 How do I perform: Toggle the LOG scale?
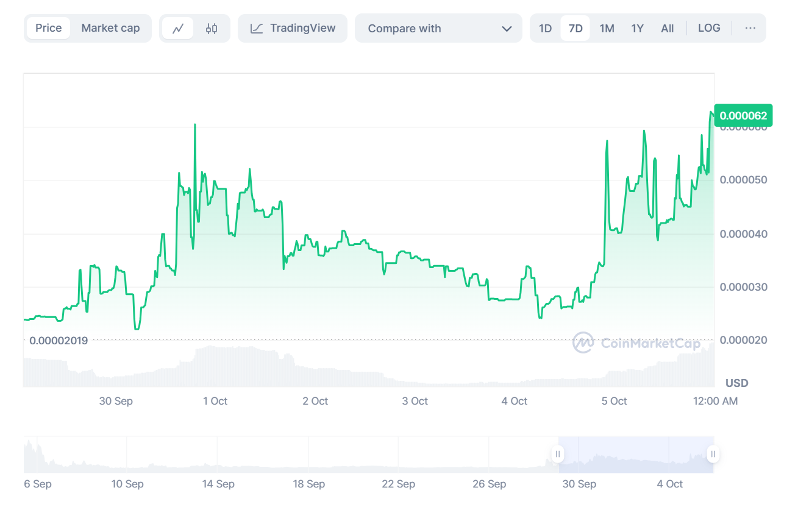[x=709, y=28]
